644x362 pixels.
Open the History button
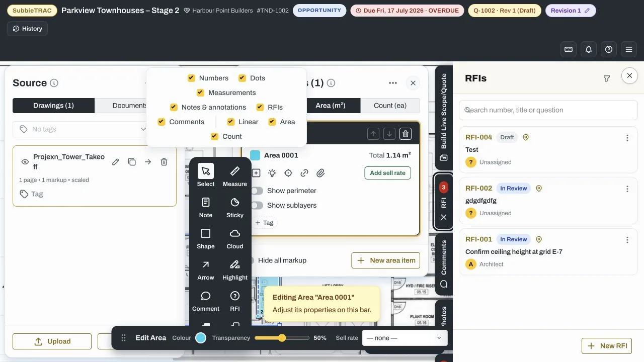pos(28,29)
